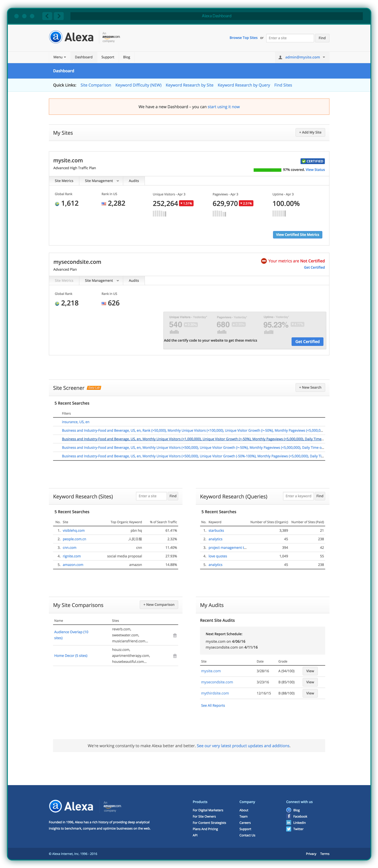Click the green 97% coverage progress bar
Viewport: 378px width, 868px height.
tap(267, 170)
